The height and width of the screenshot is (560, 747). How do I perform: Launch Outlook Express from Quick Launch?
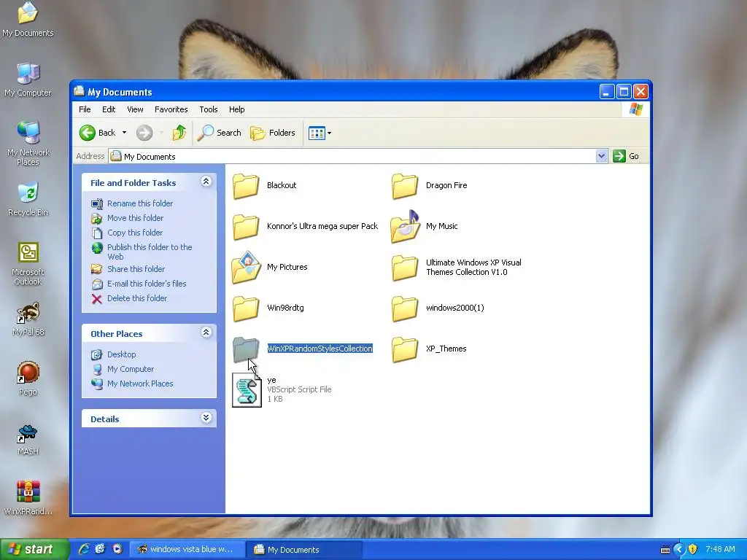(100, 550)
